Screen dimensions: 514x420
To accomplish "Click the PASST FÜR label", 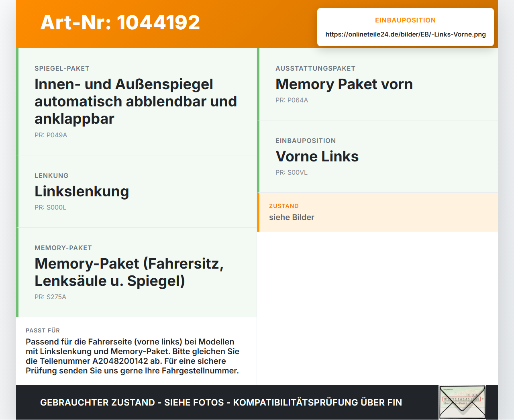I will coord(43,330).
